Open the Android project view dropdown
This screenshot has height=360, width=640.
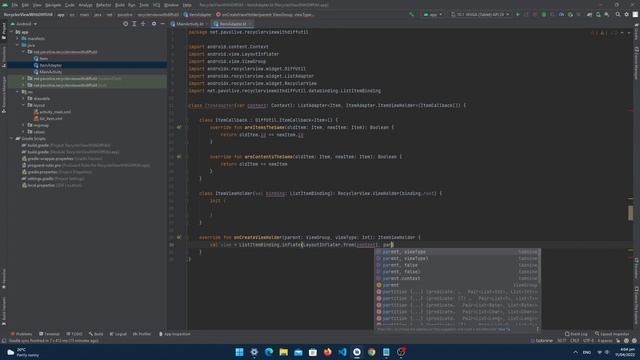(x=24, y=24)
